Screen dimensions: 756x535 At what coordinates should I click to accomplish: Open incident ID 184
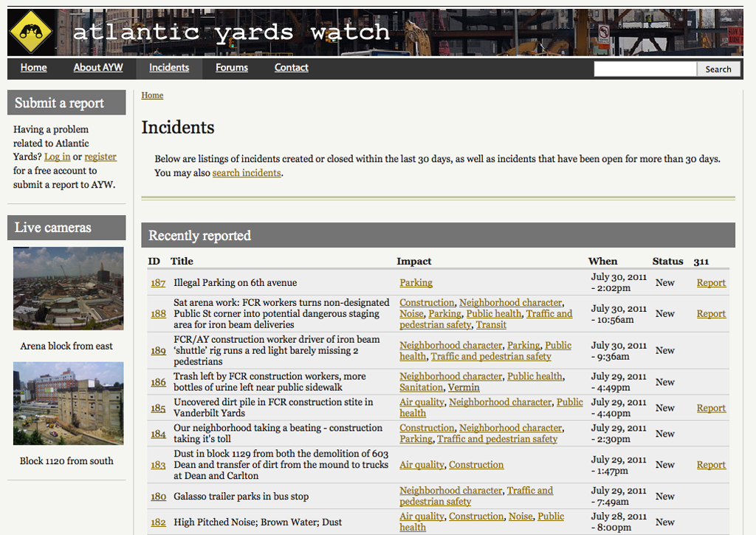point(158,434)
